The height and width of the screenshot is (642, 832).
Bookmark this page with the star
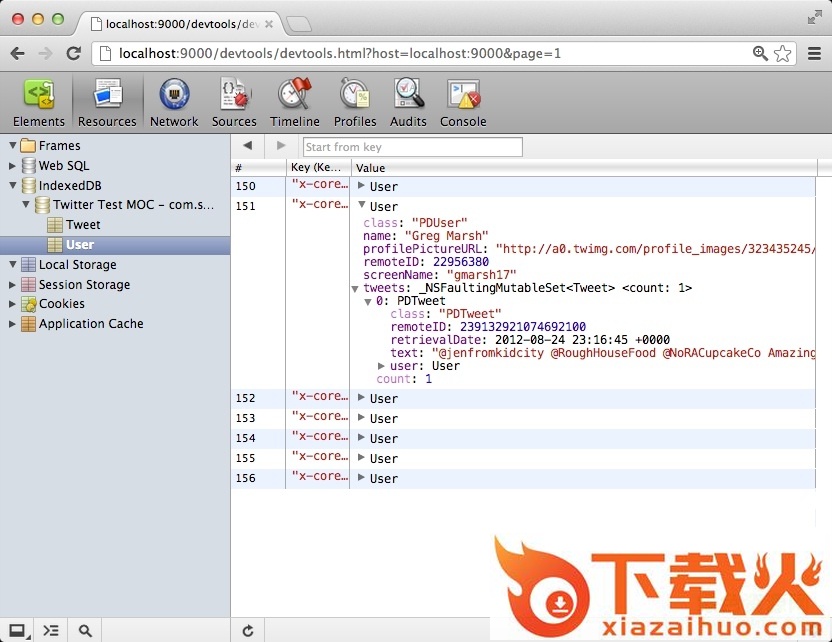click(783, 54)
